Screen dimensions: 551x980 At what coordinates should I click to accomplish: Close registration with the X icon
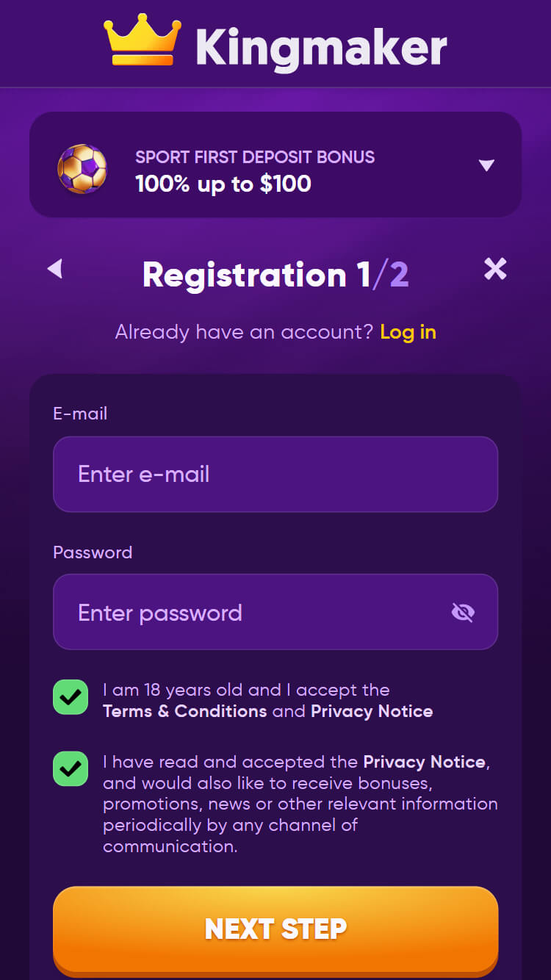495,270
